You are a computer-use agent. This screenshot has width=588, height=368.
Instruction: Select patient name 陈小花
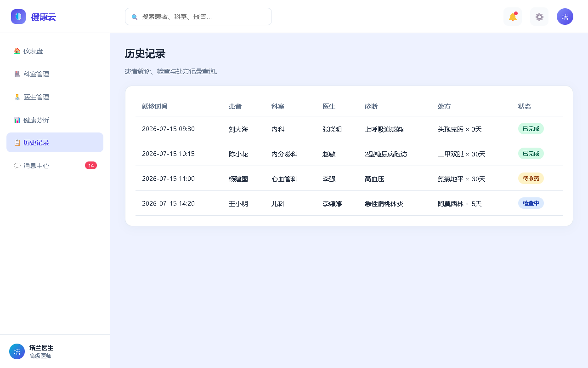coord(238,154)
